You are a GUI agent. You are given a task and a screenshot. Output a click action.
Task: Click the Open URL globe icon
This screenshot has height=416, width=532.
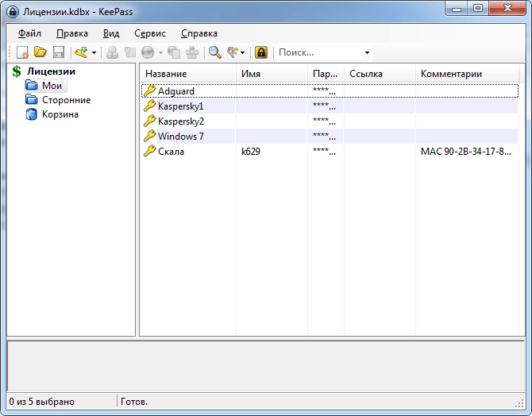pos(148,52)
